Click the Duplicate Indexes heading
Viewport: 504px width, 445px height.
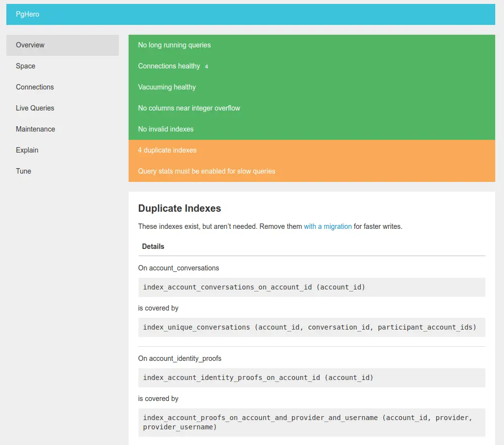[179, 208]
